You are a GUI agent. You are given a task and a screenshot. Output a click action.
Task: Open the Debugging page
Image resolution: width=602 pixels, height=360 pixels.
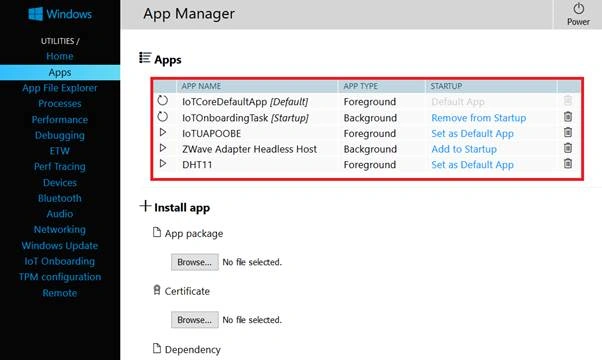[x=60, y=135]
